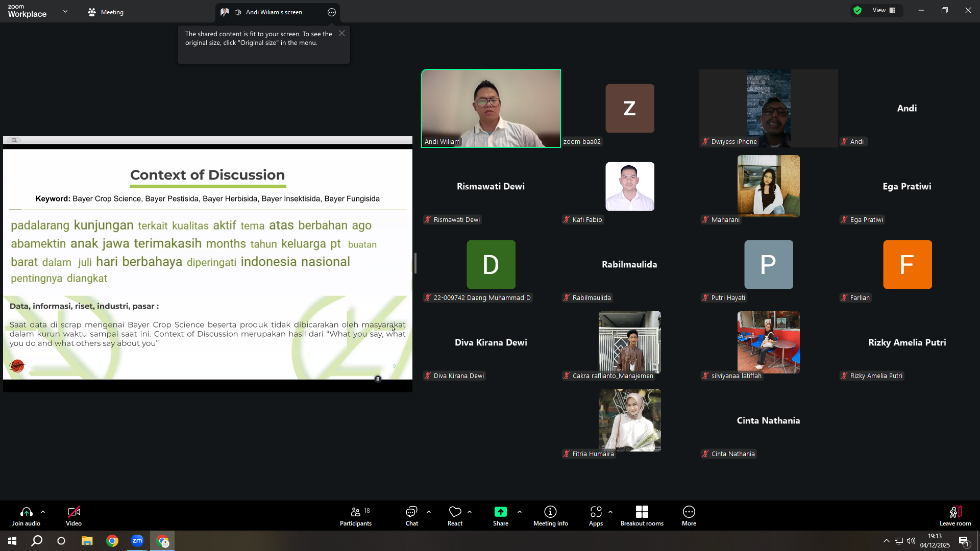This screenshot has width=980, height=551.
Task: Click Cinta Nathania name tile
Action: 769,420
